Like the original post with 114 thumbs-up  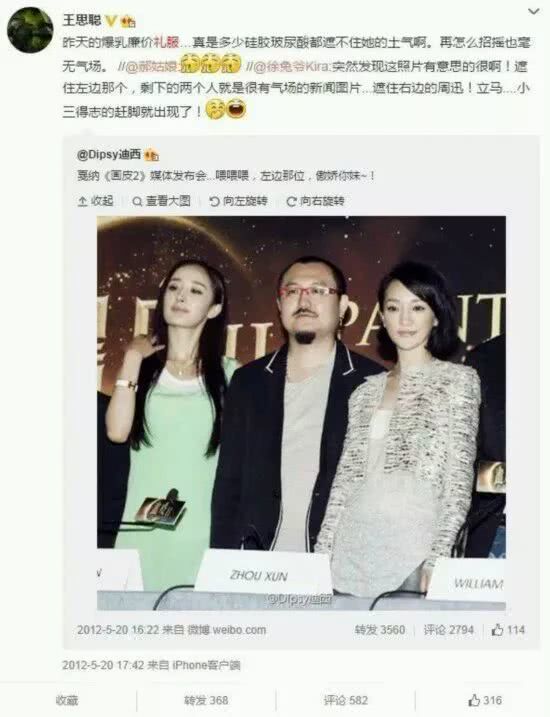pos(508,630)
